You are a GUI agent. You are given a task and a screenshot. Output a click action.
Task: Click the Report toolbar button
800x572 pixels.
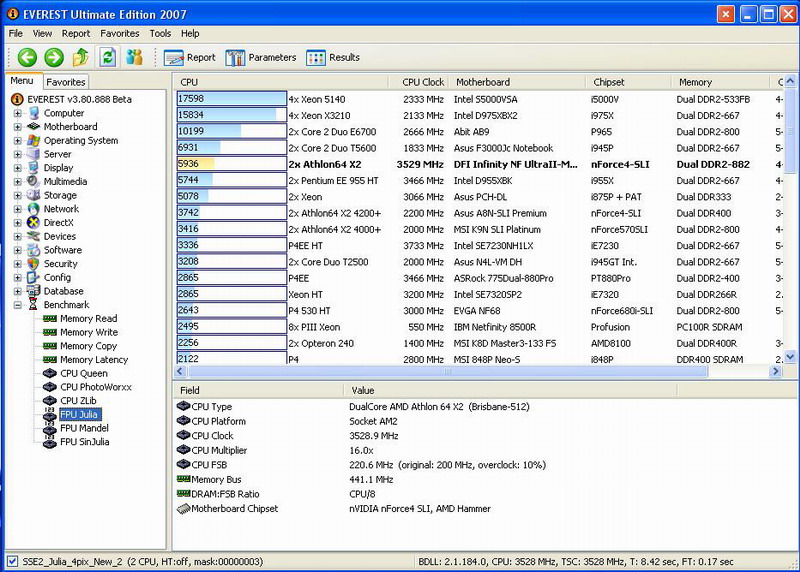click(x=190, y=58)
